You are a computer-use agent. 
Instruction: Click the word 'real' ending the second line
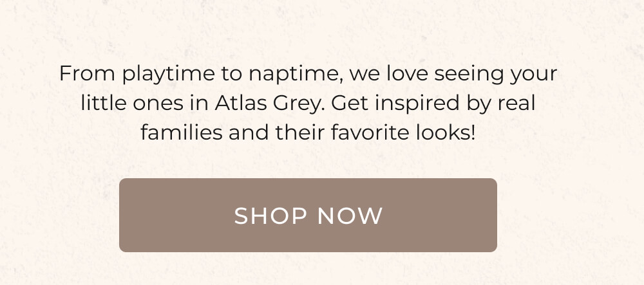[516, 103]
